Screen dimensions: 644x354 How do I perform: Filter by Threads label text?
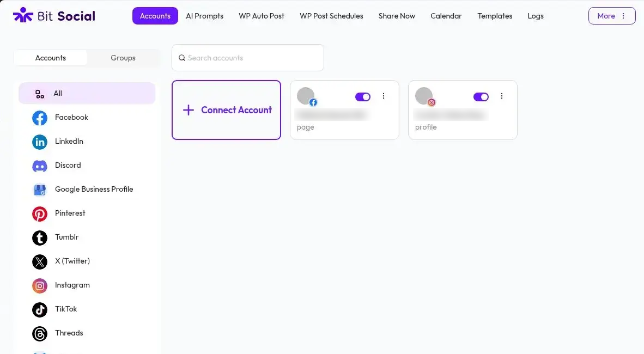click(x=69, y=333)
